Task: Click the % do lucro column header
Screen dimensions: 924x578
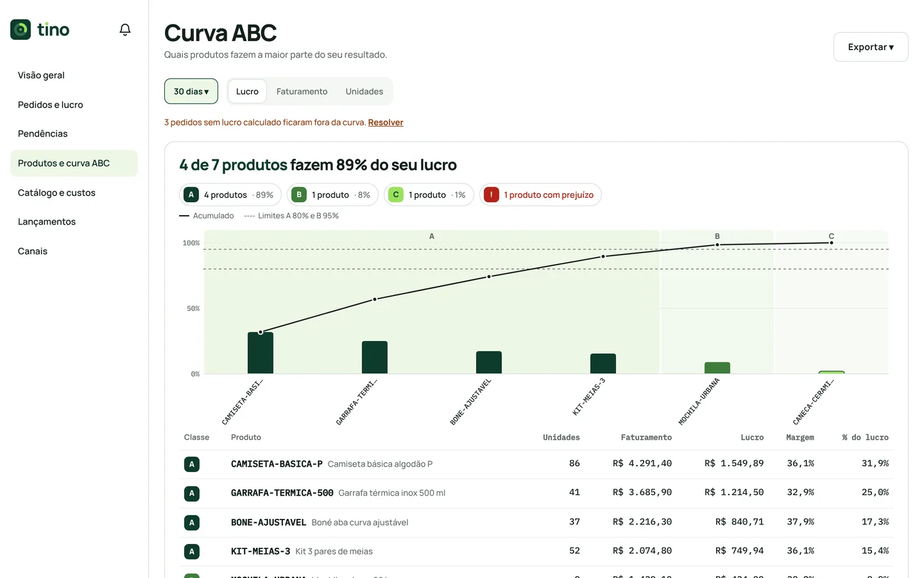Action: [866, 437]
